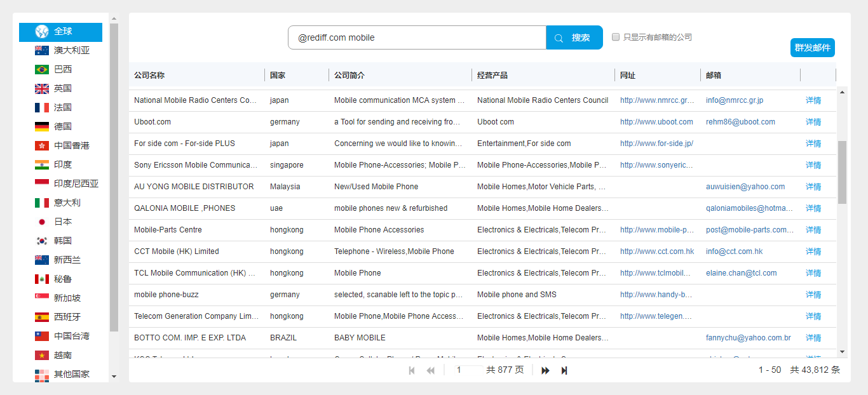Enable 只显示有邮箱的公司 checkbox
868x395 pixels.
[x=616, y=37]
